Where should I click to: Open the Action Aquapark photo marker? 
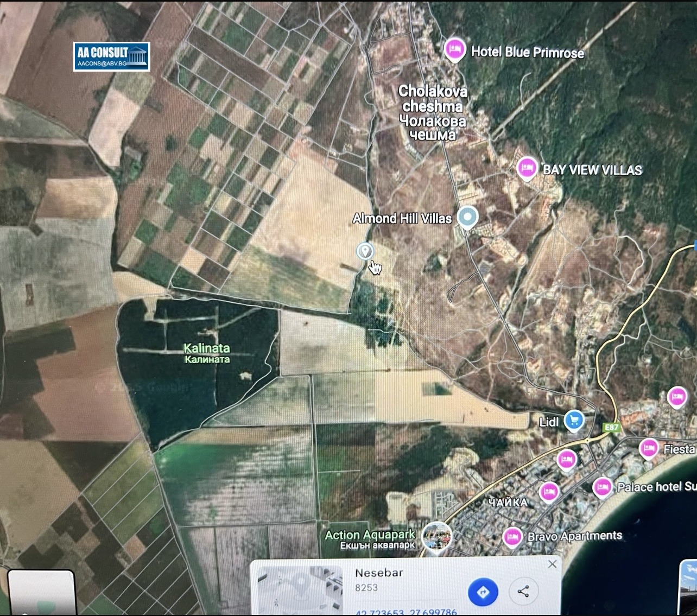[x=436, y=536]
